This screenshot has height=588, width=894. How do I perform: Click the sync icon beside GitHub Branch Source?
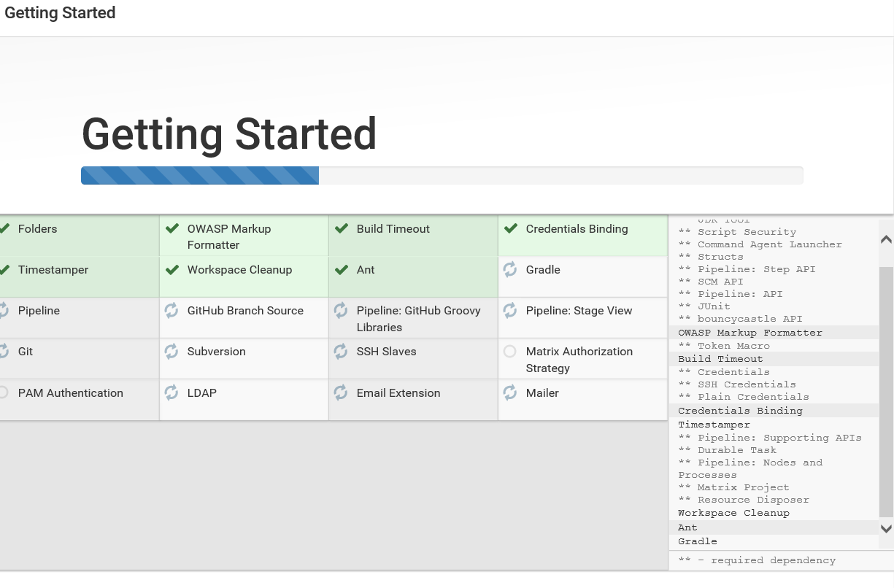[x=172, y=310]
